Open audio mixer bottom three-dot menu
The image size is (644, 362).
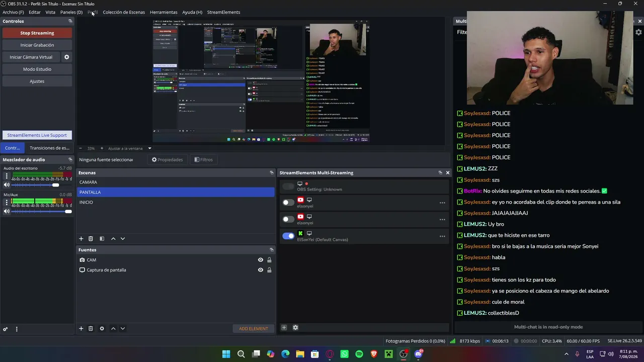(17, 329)
